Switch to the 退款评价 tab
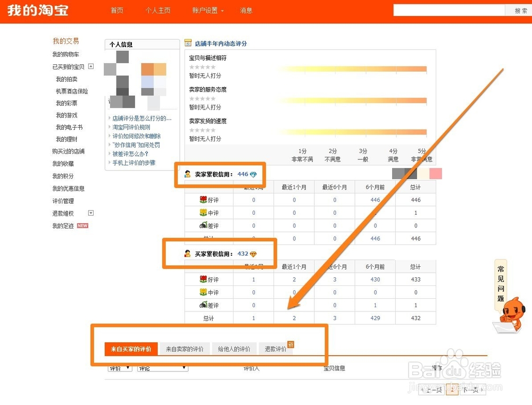Viewport: 532px width, 405px height. [276, 349]
